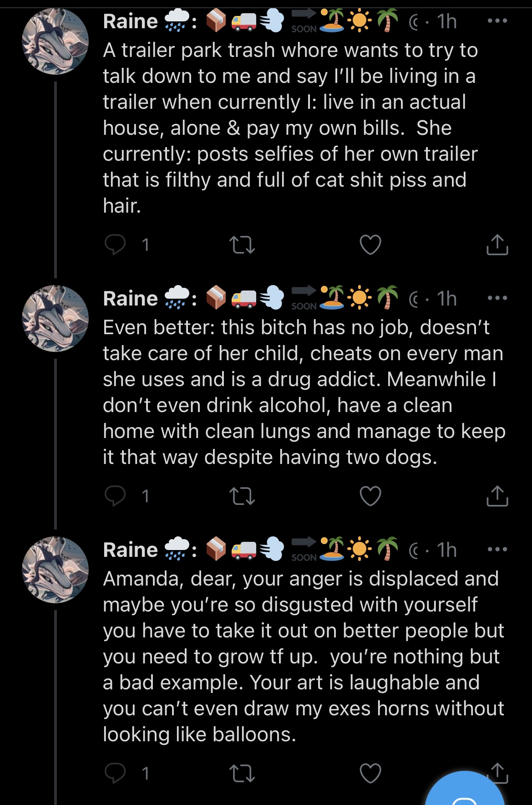Open Raine's profile name on third tweet
Image resolution: width=532 pixels, height=805 pixels.
[x=130, y=550]
